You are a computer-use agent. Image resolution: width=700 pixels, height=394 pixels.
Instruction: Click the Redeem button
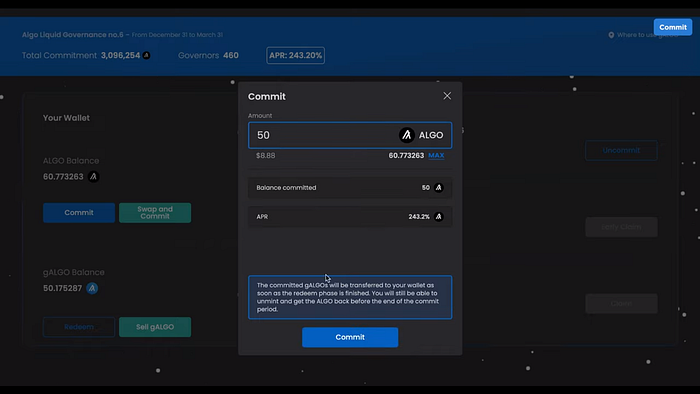click(79, 327)
